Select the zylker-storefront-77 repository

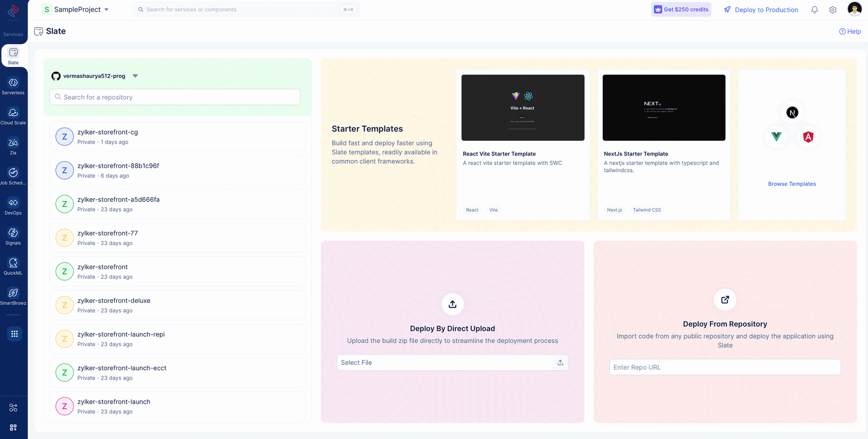178,238
